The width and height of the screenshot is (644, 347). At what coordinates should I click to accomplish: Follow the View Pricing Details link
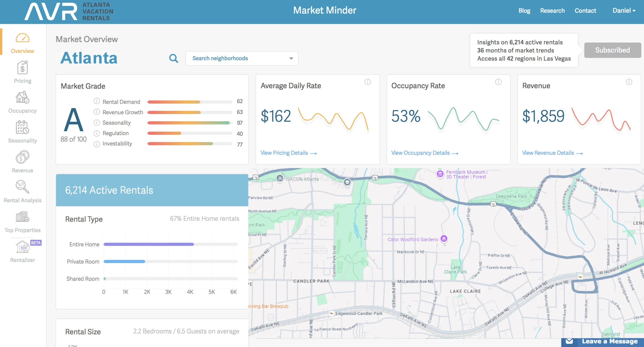289,153
